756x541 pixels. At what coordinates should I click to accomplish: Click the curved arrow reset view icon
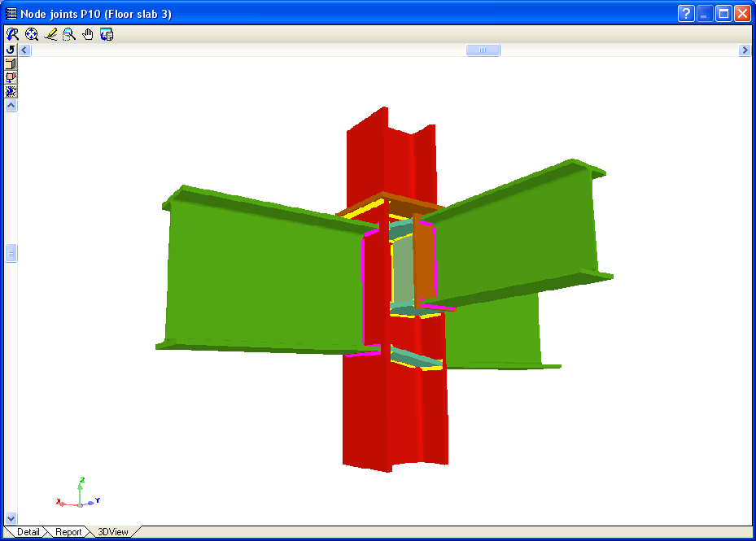[x=11, y=50]
